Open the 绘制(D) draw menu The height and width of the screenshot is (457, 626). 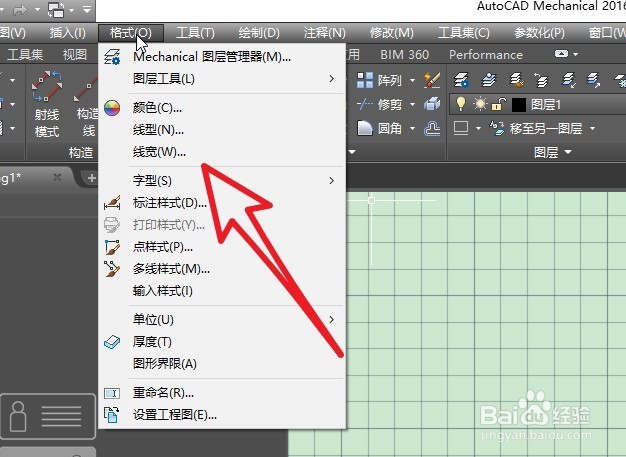[x=259, y=33]
